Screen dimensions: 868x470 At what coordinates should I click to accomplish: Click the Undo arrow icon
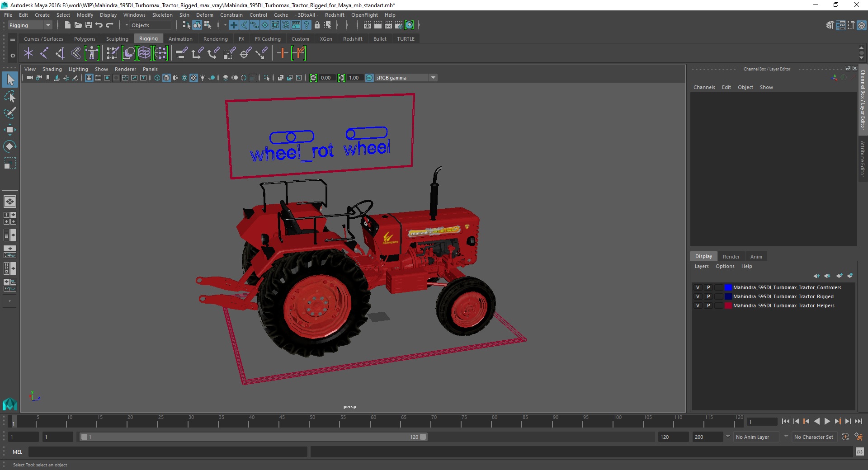tap(99, 25)
